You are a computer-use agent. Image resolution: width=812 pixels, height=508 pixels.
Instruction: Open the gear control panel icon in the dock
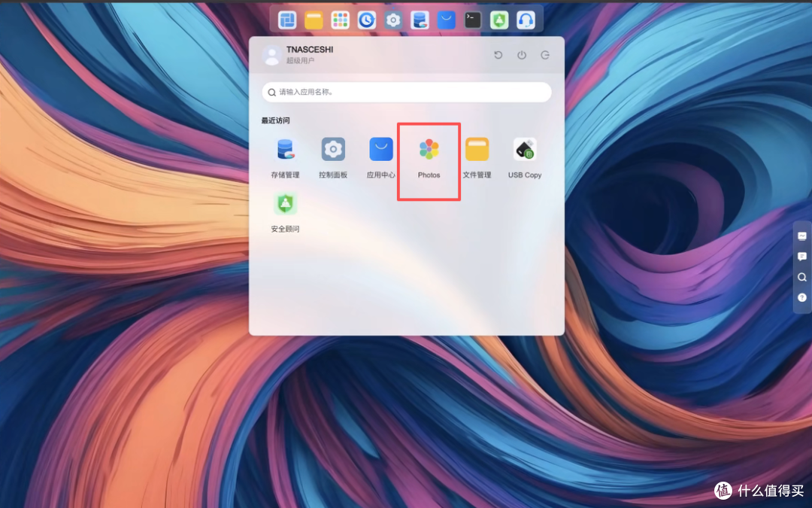click(393, 20)
